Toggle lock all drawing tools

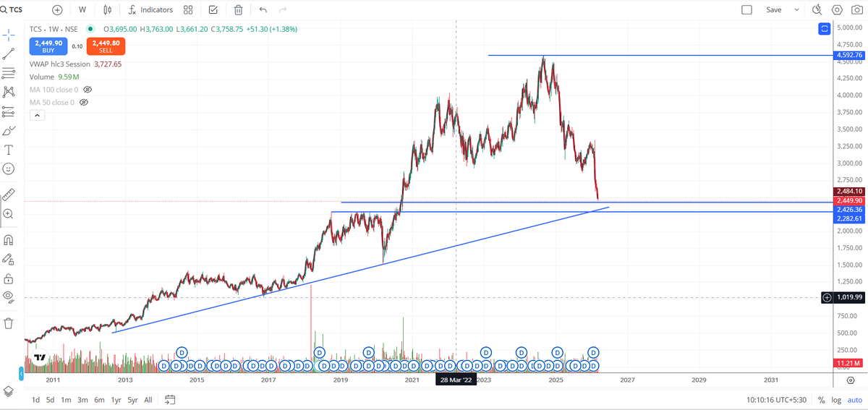9,278
